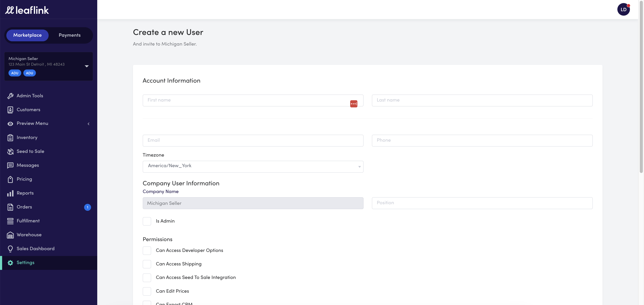Switch to the Marketplace tab
644x305 pixels.
[28, 35]
